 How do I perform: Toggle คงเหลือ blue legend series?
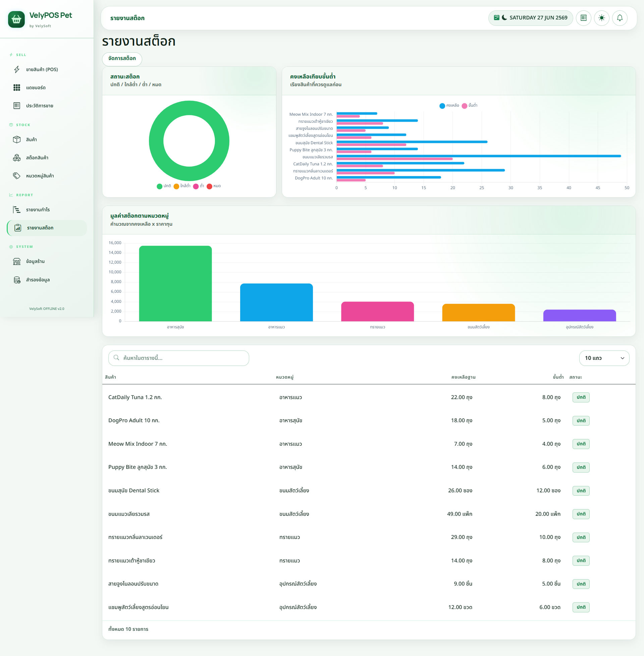pos(449,106)
